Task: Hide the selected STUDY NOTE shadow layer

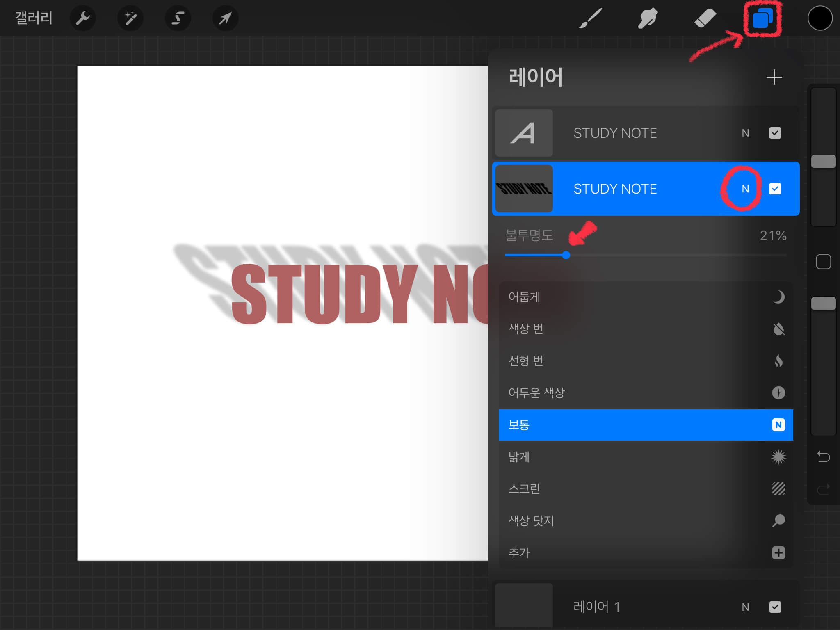Action: coord(775,189)
